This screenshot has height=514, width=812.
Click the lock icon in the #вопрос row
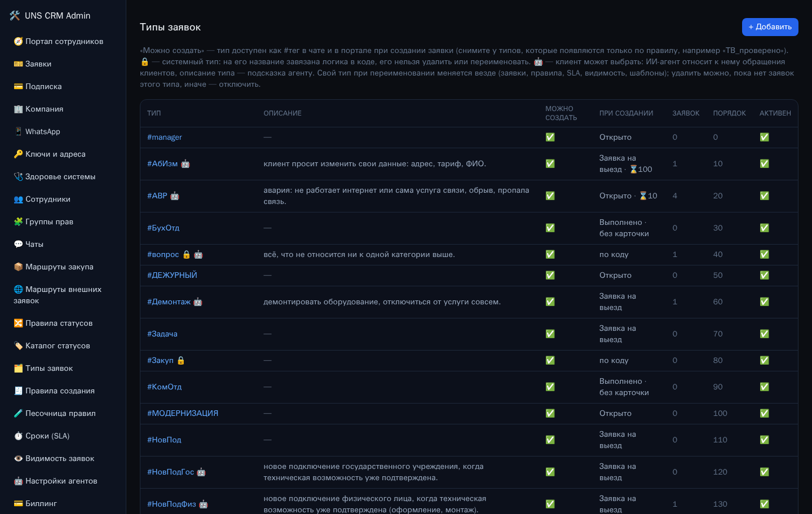pos(187,254)
